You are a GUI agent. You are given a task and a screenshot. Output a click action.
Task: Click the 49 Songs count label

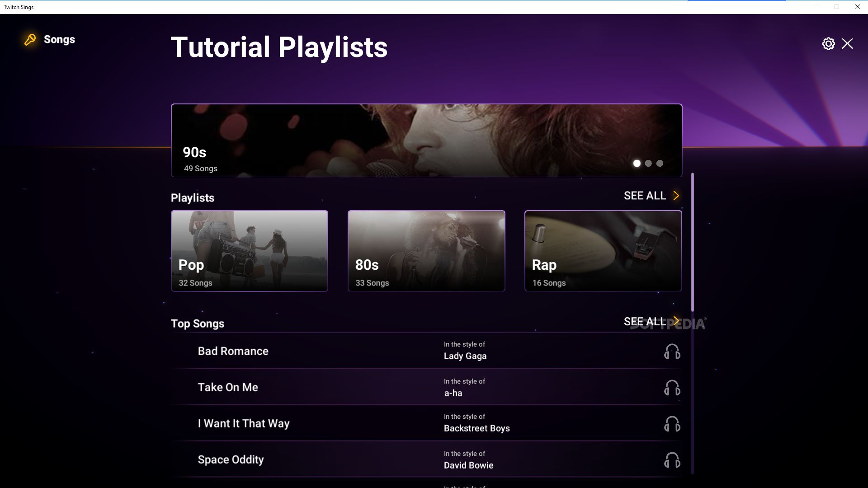(x=200, y=169)
